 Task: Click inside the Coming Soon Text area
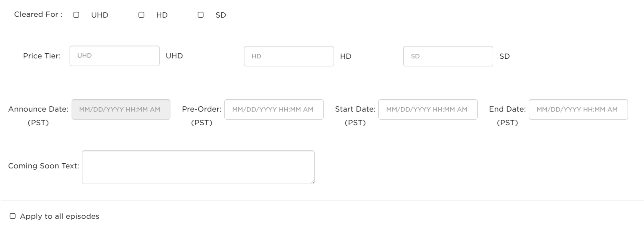(198, 167)
